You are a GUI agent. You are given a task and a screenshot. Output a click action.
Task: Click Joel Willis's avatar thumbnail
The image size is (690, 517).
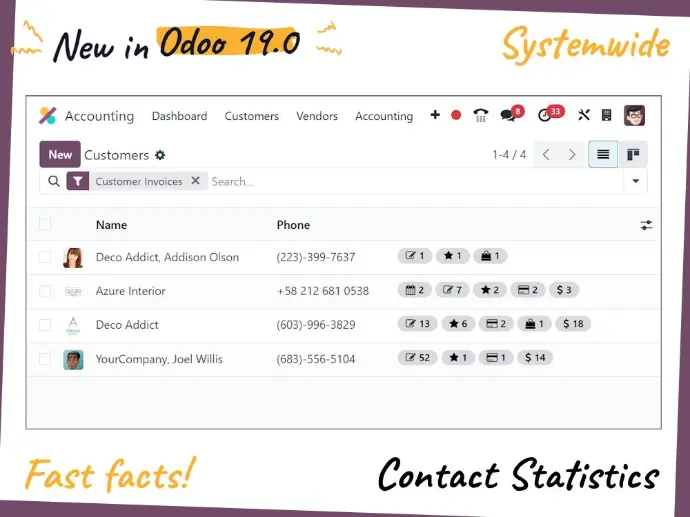(x=73, y=360)
